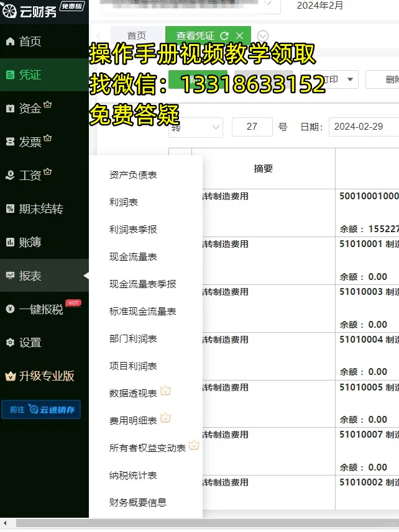The width and height of the screenshot is (399, 532).
Task: Select 标准现金流量表 from the report menu
Action: pyautogui.click(x=142, y=312)
